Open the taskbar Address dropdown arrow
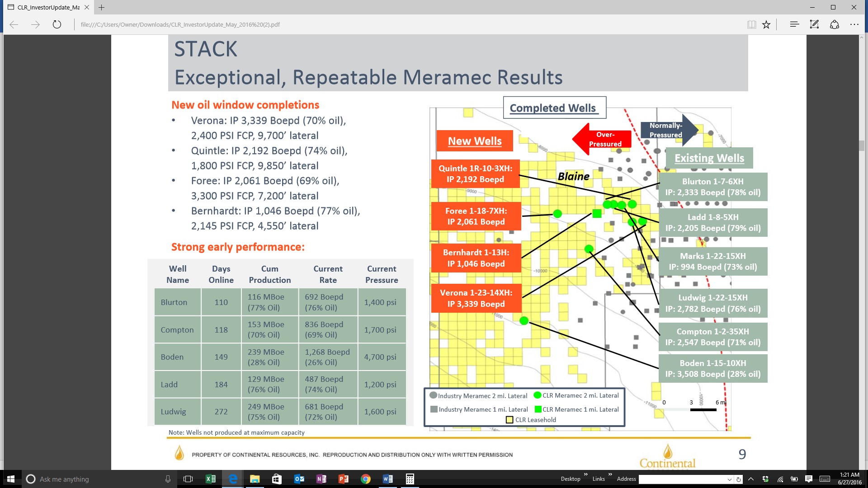This screenshot has height=488, width=868. [729, 479]
